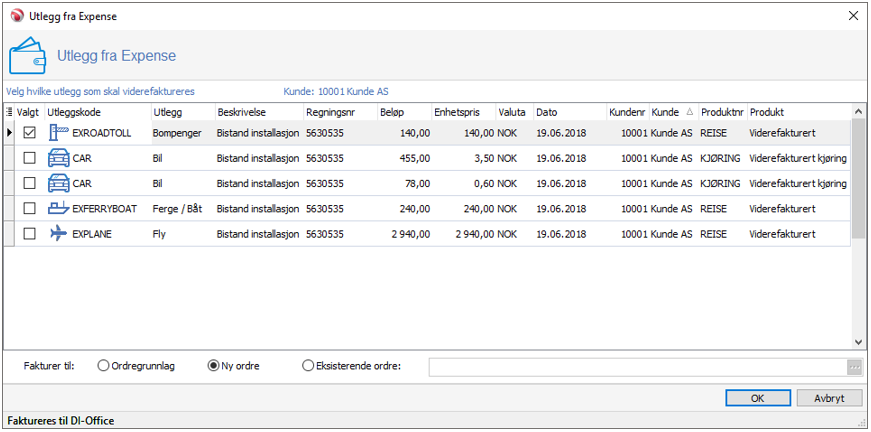Uncheck the Bompenger expense checkbox
The width and height of the screenshot is (871, 432).
29,132
